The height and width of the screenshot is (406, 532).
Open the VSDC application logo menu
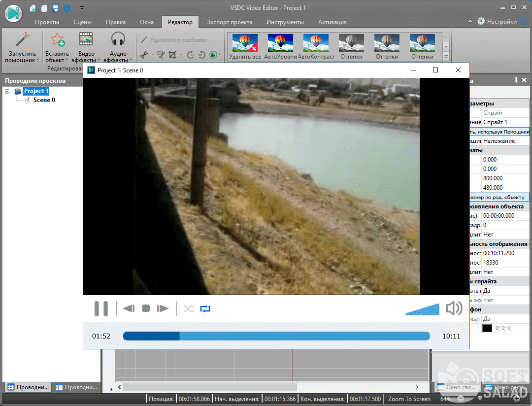point(14,14)
